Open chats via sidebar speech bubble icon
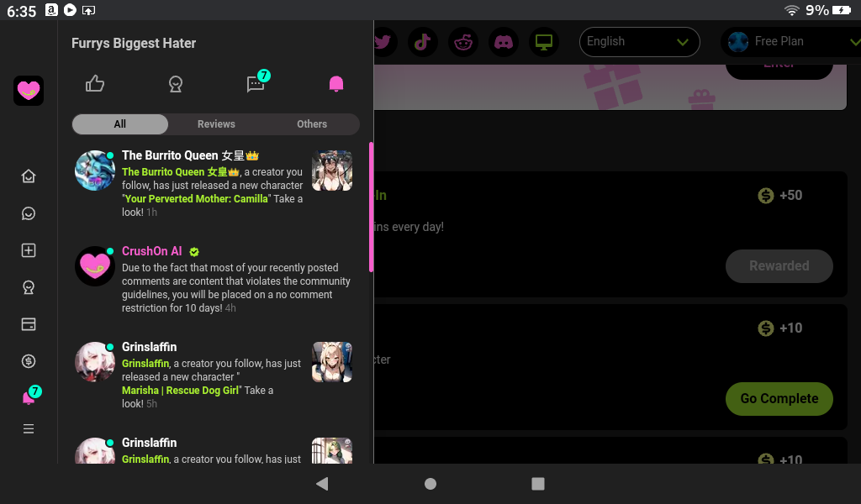Viewport: 861px width, 504px height. pyautogui.click(x=29, y=213)
